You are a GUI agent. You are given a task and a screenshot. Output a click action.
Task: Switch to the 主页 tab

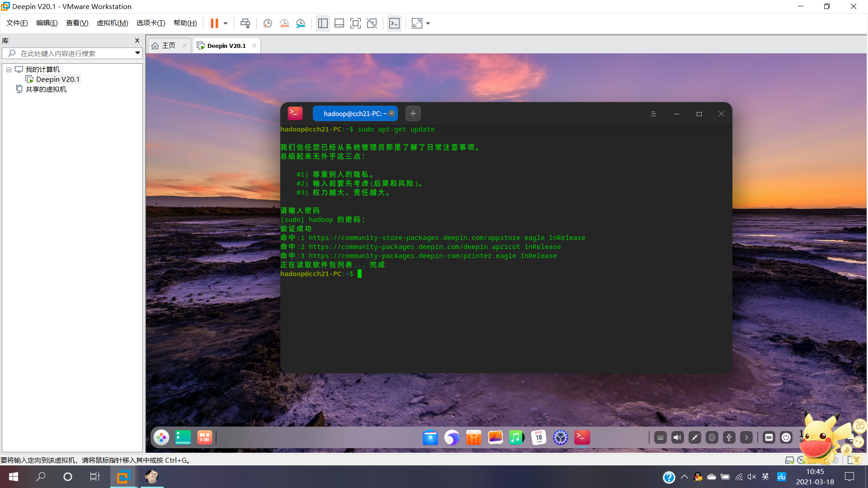[168, 46]
